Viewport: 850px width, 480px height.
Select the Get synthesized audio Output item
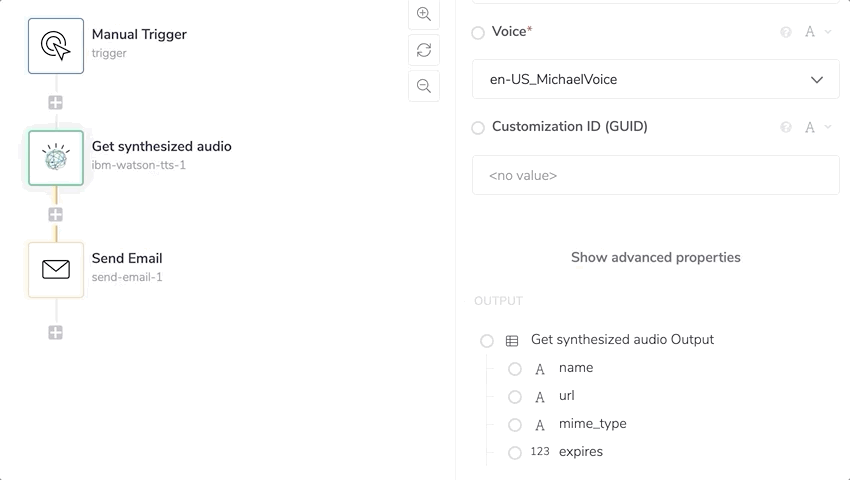(621, 340)
